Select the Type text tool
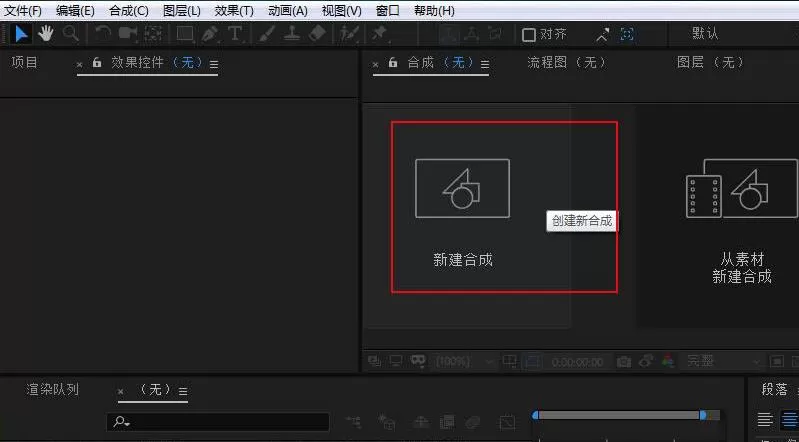 [234, 34]
